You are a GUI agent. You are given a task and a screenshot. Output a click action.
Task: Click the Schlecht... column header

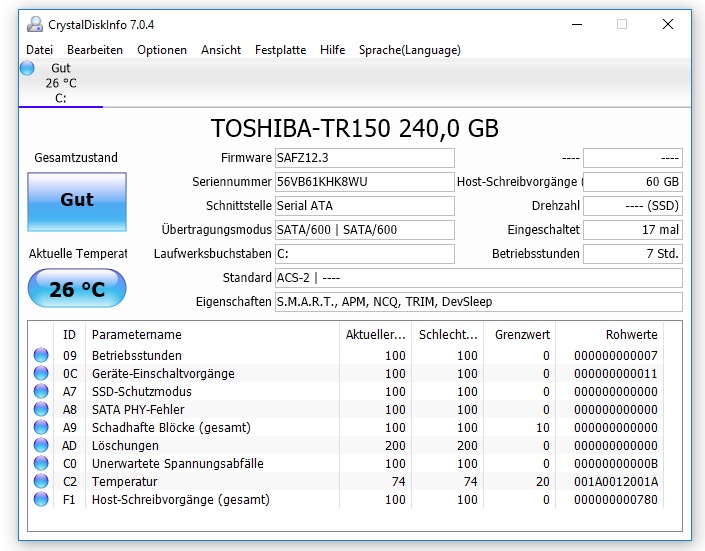(x=448, y=335)
